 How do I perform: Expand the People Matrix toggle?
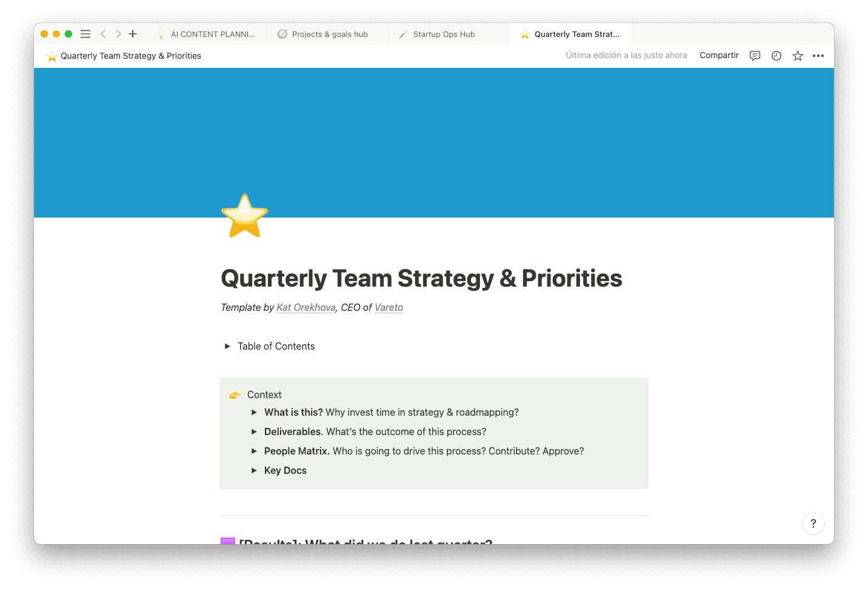254,451
